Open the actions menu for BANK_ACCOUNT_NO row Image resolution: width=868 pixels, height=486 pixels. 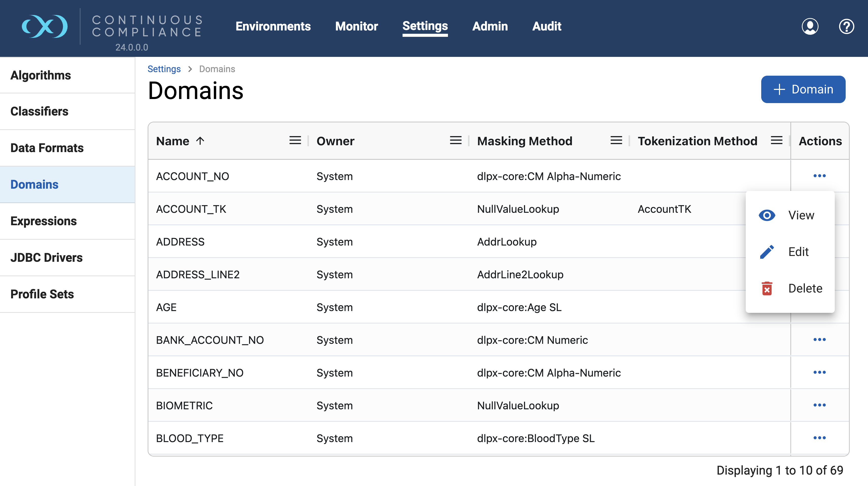[820, 340]
